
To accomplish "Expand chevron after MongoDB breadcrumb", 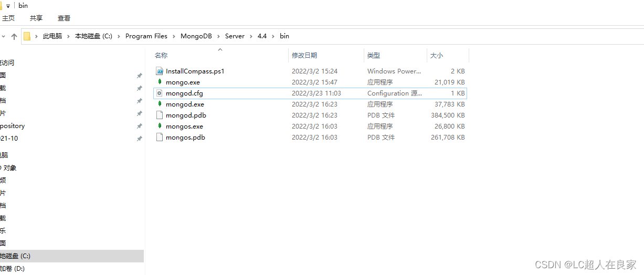I will pyautogui.click(x=219, y=36).
